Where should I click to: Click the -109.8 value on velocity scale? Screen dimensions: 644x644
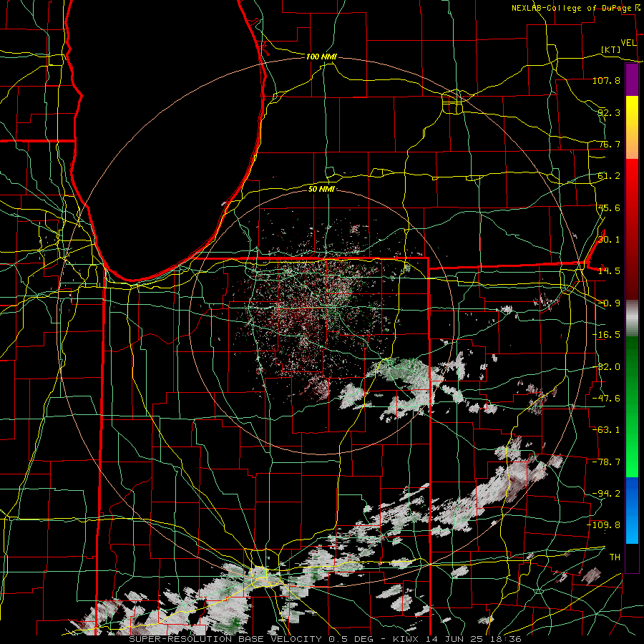point(604,525)
